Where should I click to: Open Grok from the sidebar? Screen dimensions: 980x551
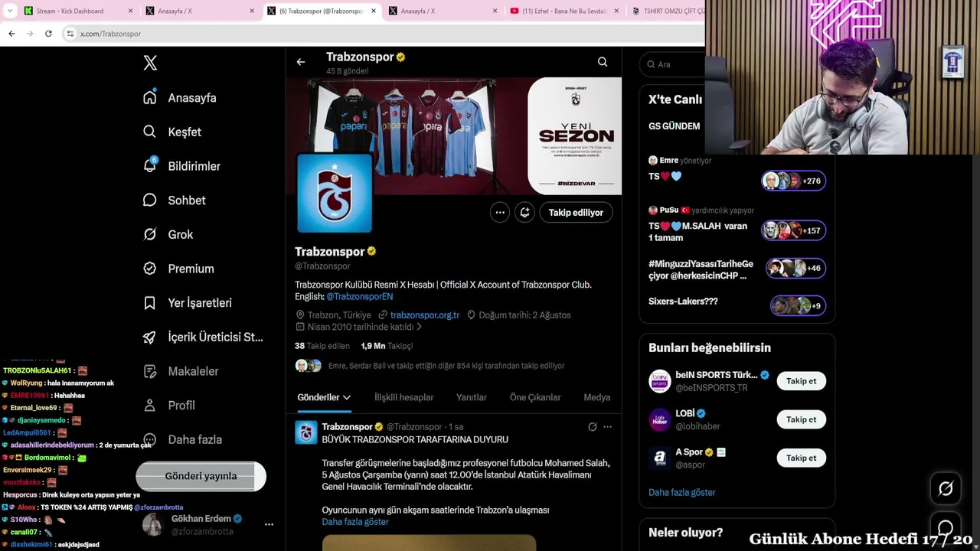pos(150,234)
